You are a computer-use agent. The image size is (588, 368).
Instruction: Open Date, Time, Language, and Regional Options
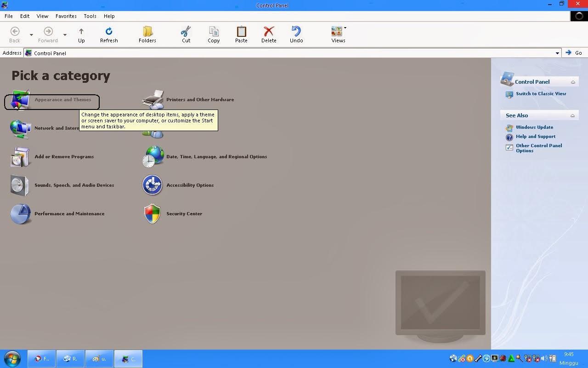click(x=217, y=156)
